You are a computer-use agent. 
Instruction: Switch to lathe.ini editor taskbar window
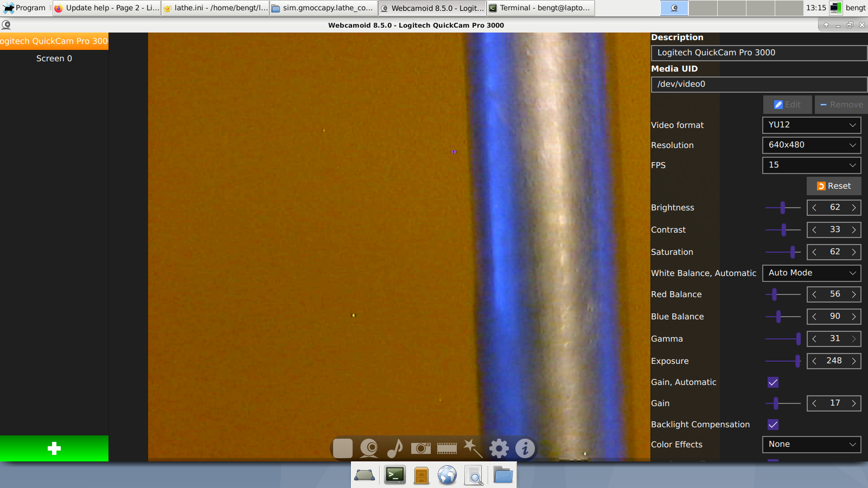pos(215,8)
